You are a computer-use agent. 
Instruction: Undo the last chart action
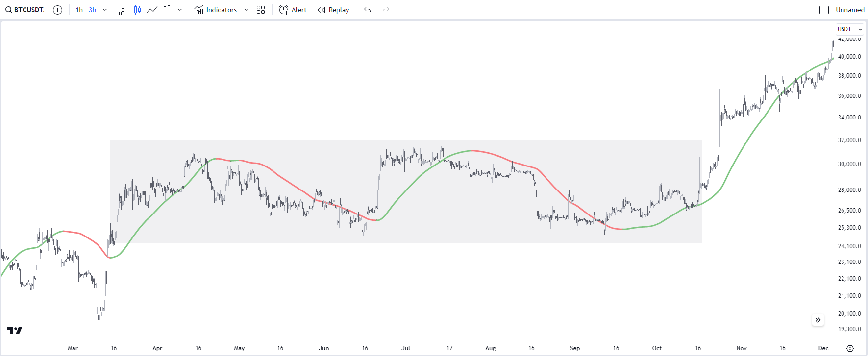[x=367, y=10]
